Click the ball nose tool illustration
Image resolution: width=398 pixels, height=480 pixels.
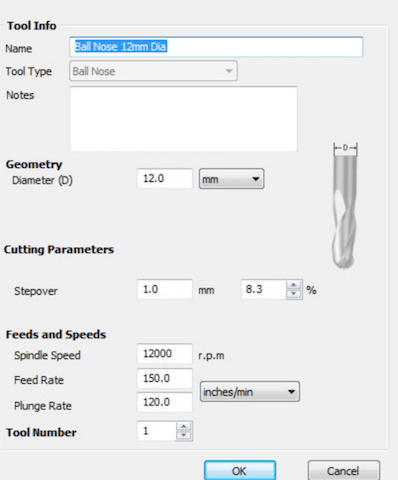click(345, 206)
